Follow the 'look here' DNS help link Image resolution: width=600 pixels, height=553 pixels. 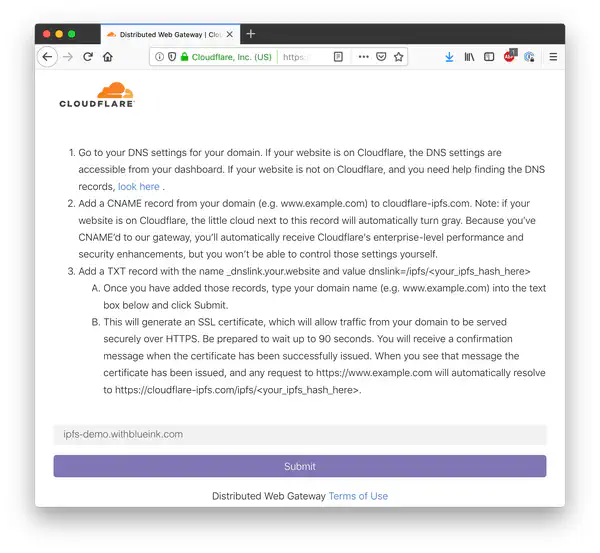[x=139, y=187]
